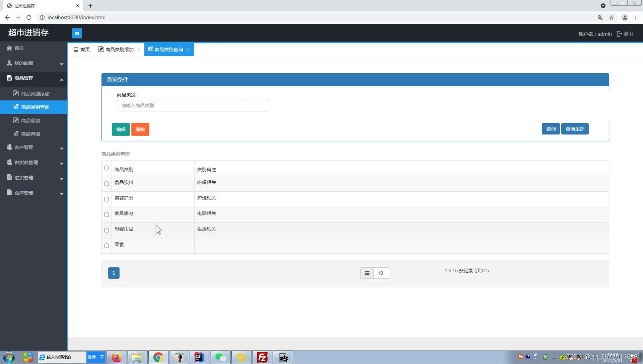
Task: Toggle the select-all header checkbox
Action: pos(106,168)
